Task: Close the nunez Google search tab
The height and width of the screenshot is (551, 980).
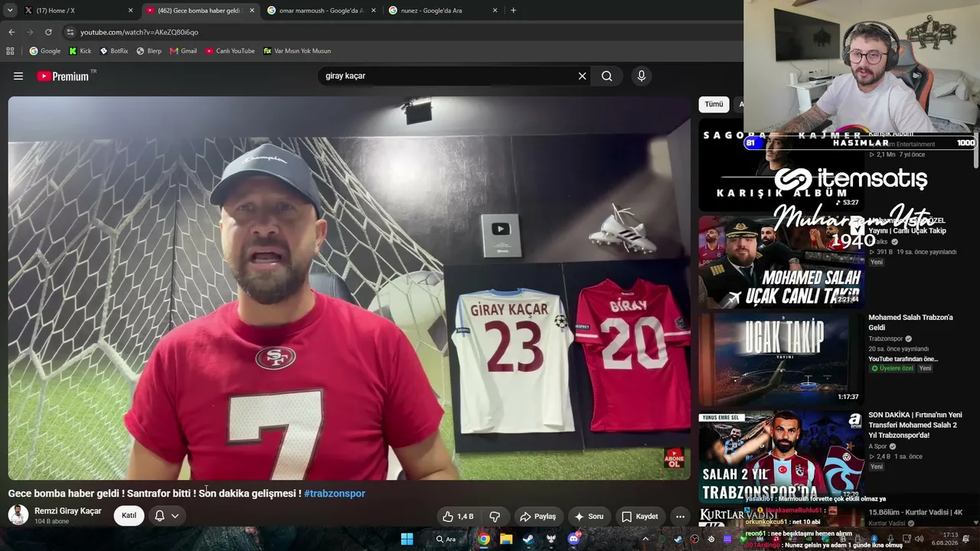Action: [x=495, y=11]
